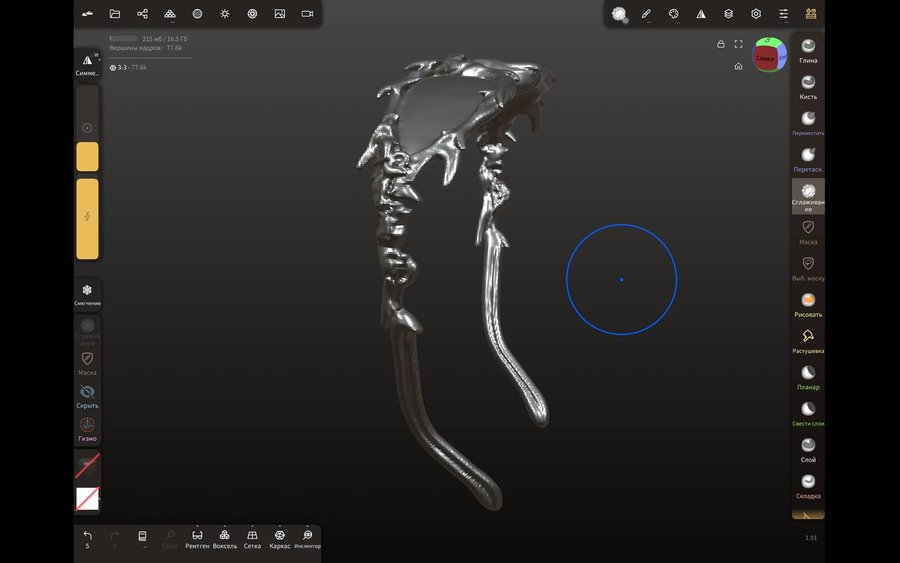Image resolution: width=900 pixels, height=563 pixels.
Task: Select the Складка crease tool
Action: click(x=808, y=487)
